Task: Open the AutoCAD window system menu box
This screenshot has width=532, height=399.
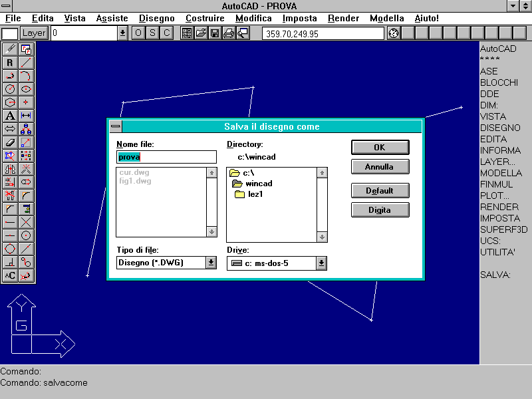Action: 6,6
